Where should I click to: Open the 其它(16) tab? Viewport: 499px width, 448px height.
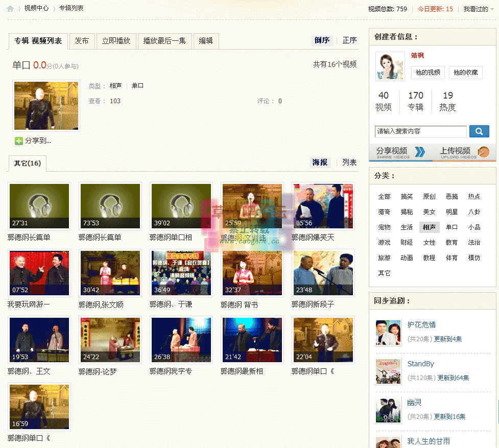(x=28, y=163)
